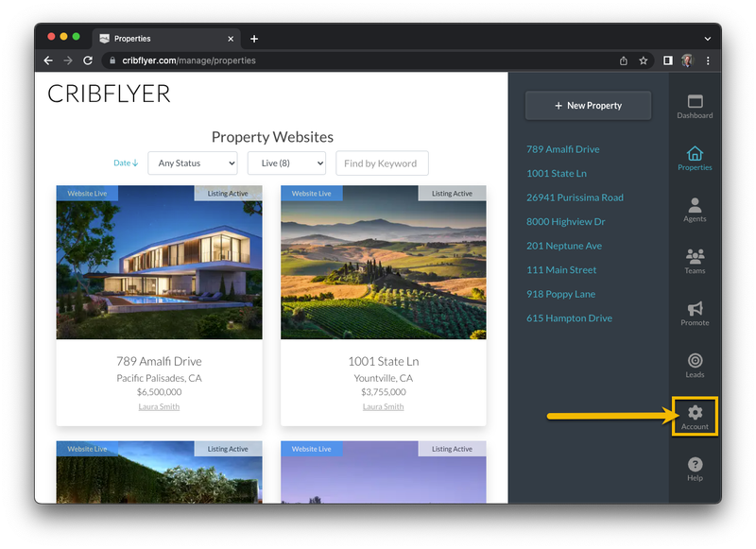Open 789 Amalfi Drive in the sidebar list
Screen dimensions: 756x549
[562, 149]
